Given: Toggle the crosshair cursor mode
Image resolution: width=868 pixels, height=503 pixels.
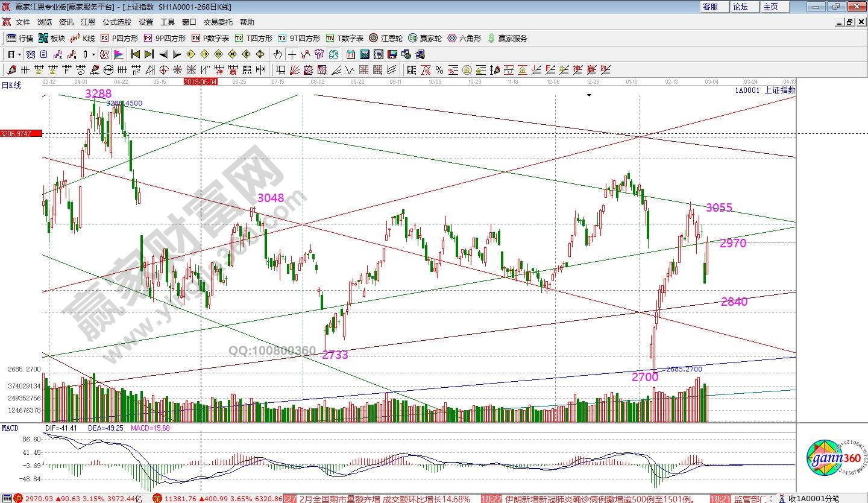Looking at the screenshot, I should point(292,54).
